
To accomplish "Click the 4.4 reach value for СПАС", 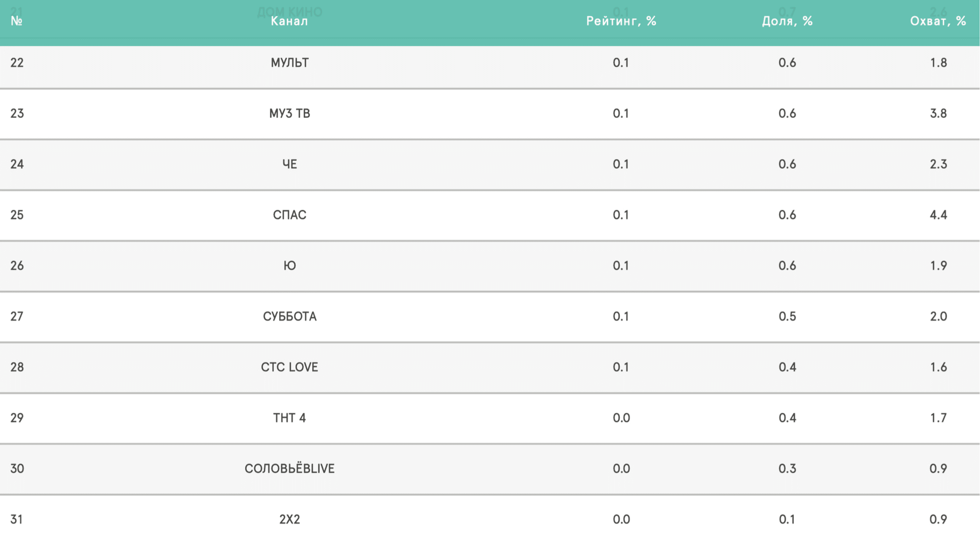I will 938,215.
